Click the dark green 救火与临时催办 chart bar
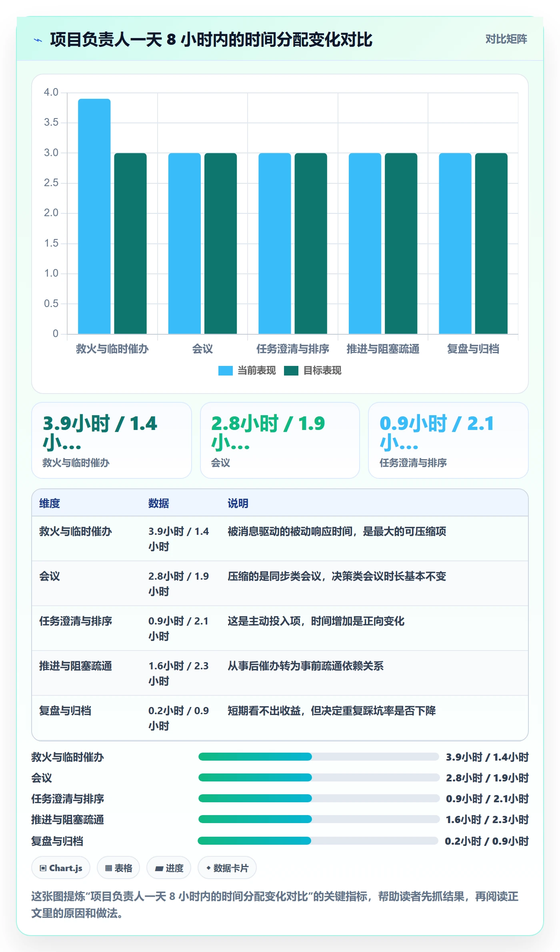Screen dimensions: 560x952 pos(130,243)
